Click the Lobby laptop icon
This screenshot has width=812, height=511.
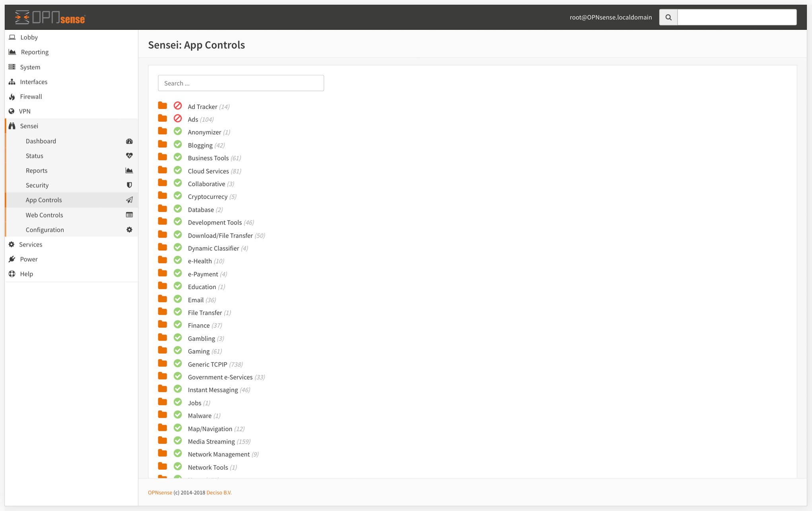tap(12, 37)
